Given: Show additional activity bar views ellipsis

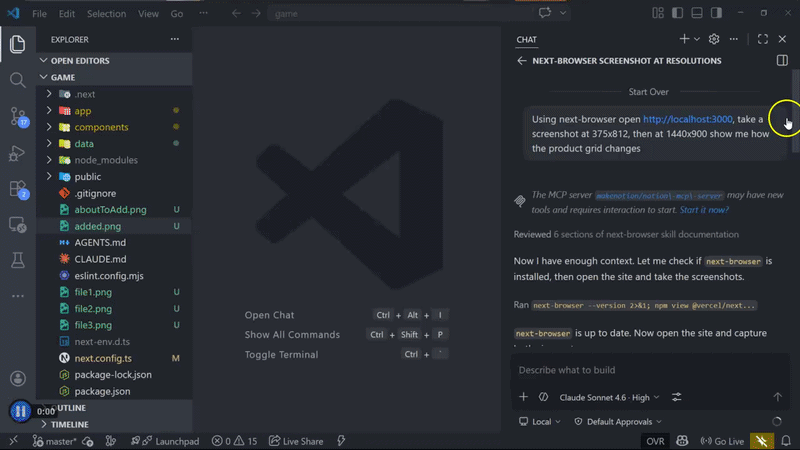Looking at the screenshot, I should pyautogui.click(x=17, y=296).
